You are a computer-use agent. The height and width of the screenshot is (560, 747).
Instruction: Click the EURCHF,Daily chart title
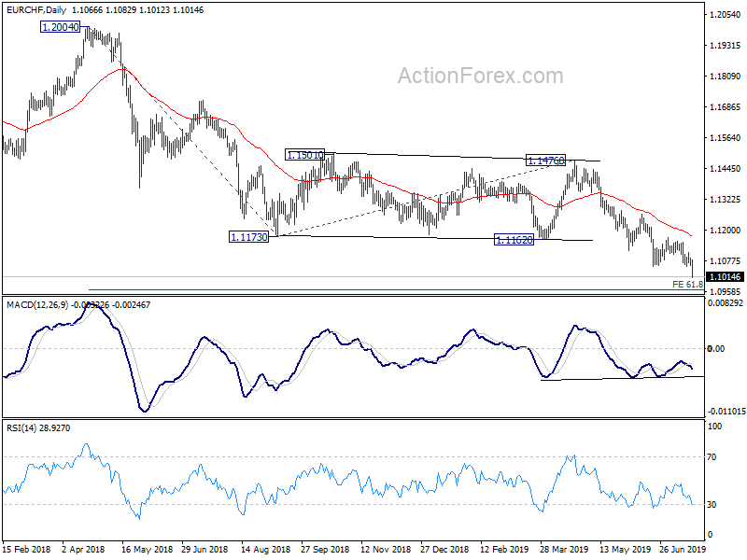click(x=36, y=10)
